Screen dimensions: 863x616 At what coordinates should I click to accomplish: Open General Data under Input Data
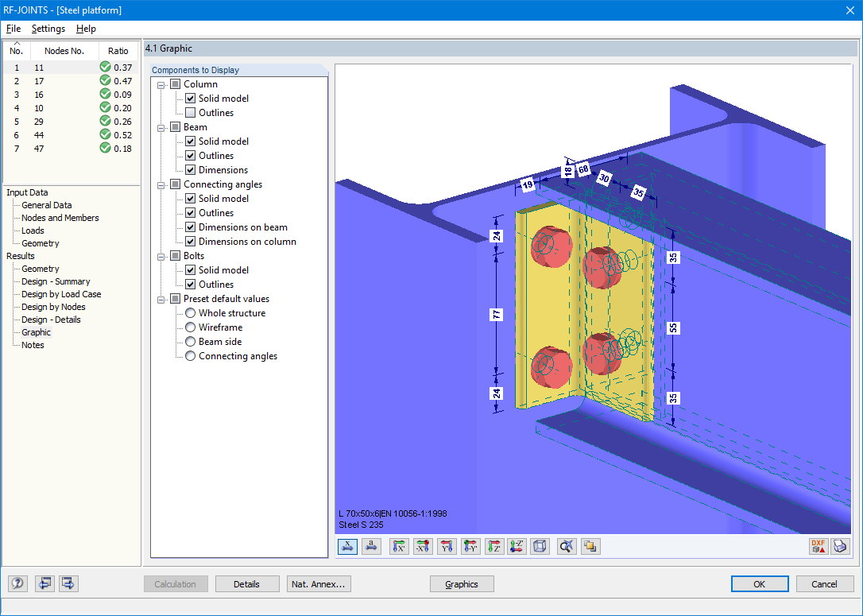(x=47, y=205)
